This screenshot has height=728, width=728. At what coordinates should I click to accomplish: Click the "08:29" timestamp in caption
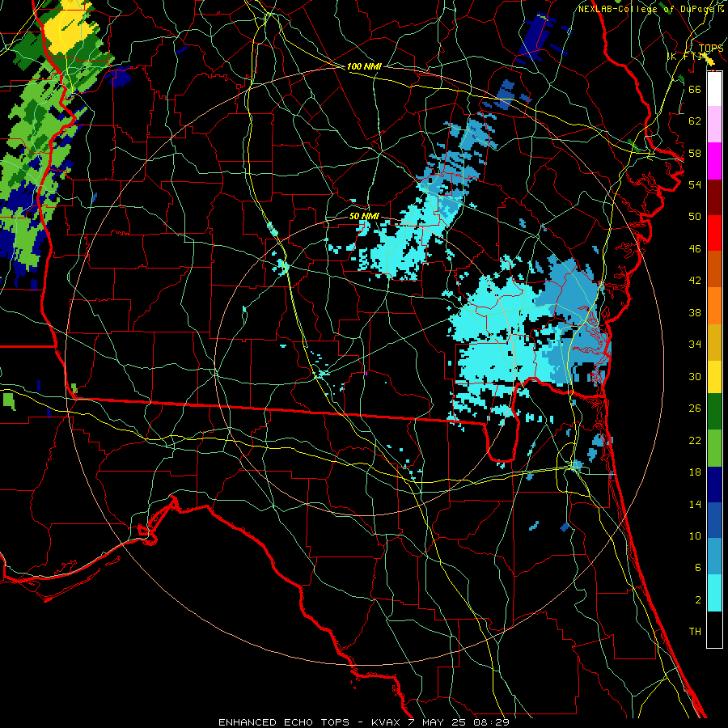click(491, 722)
